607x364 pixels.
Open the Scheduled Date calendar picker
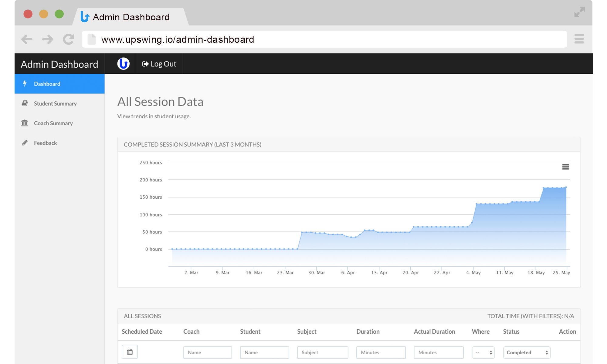(130, 352)
